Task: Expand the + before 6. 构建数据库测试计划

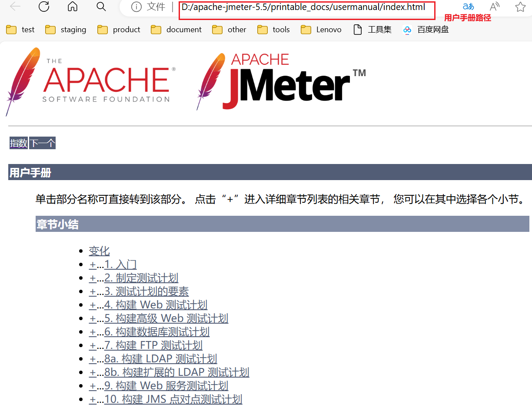Action: click(x=93, y=332)
